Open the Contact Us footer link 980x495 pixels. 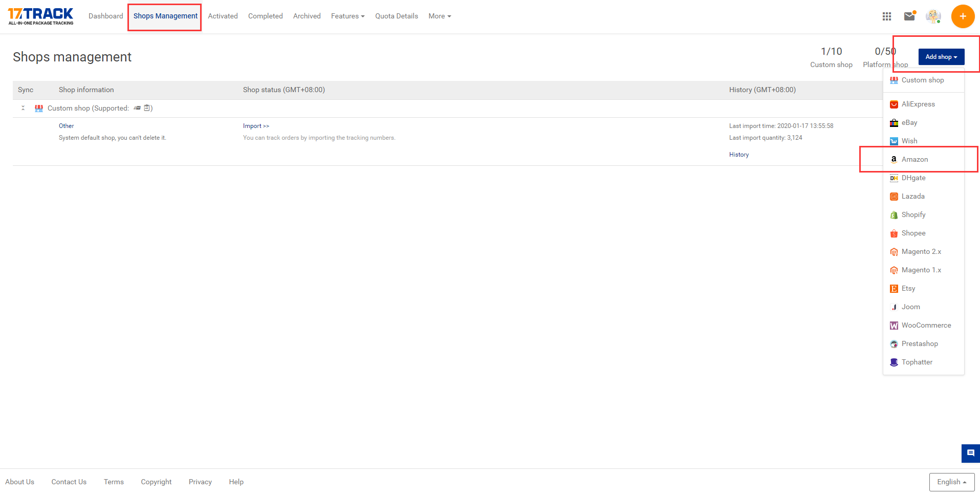[69, 482]
